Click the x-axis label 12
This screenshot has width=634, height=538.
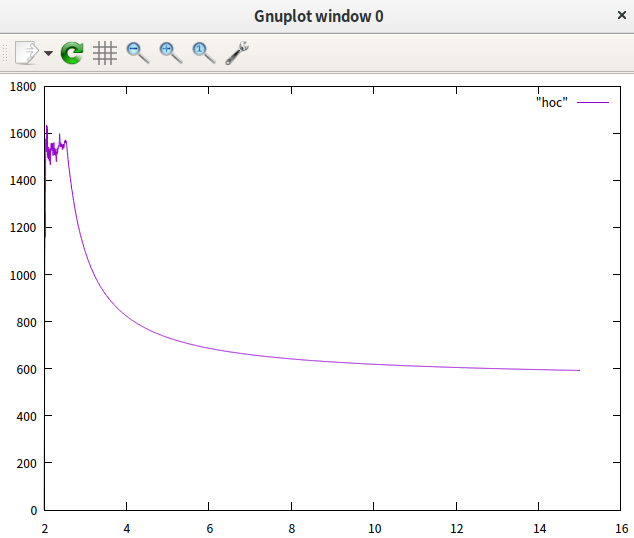pyautogui.click(x=457, y=529)
